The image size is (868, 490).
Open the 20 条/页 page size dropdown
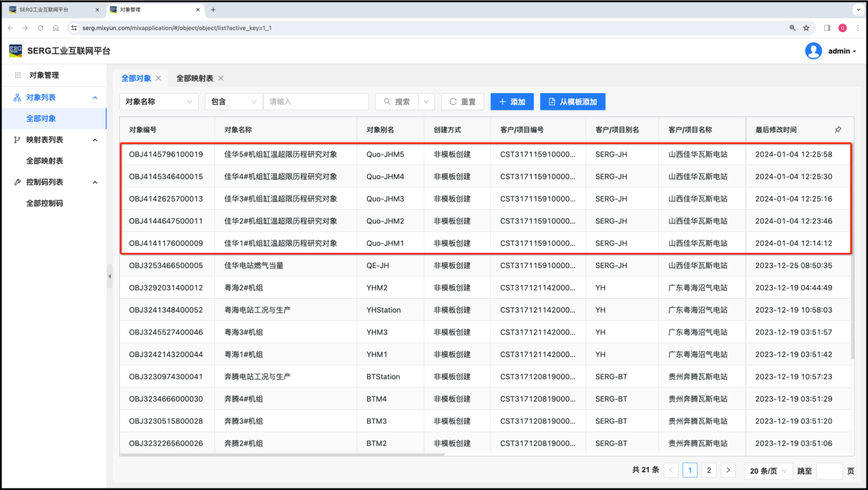tap(768, 471)
